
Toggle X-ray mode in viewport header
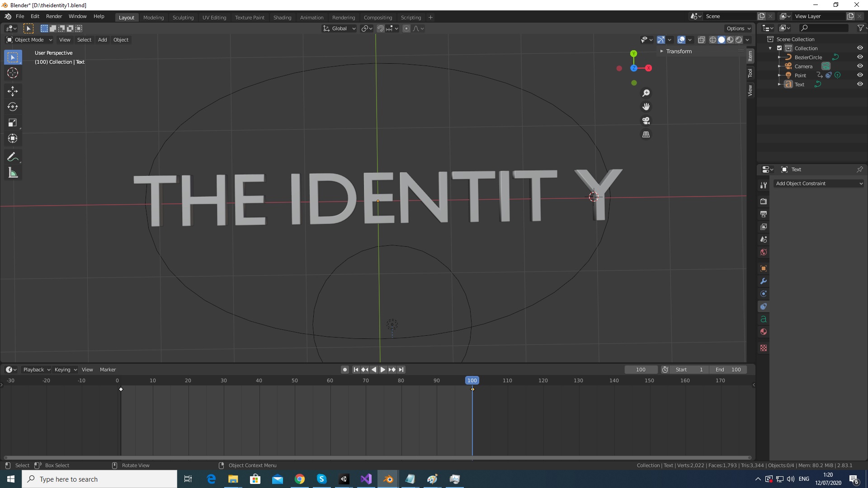[701, 40]
